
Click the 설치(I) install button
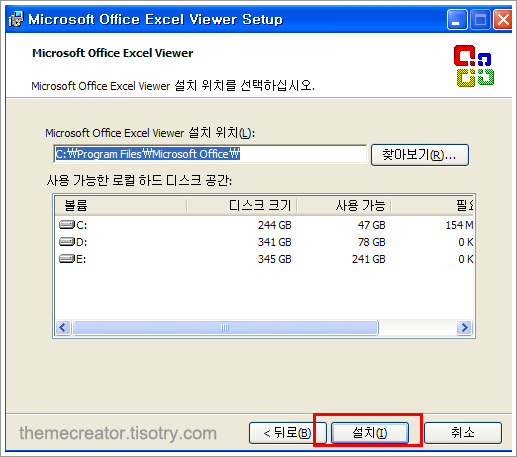tap(370, 433)
